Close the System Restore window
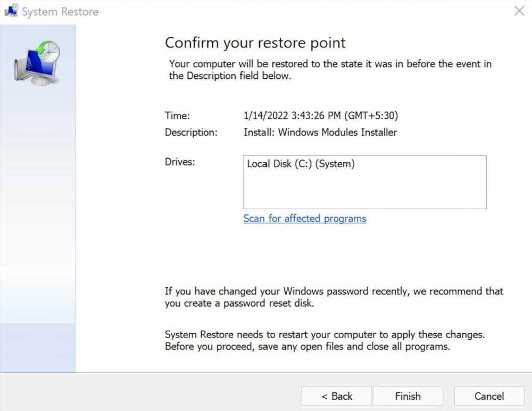The height and width of the screenshot is (411, 532). 519,11
